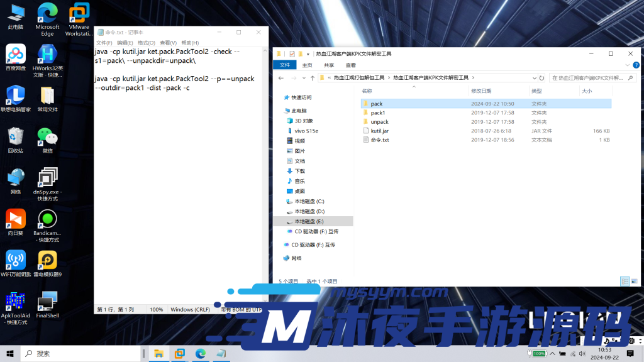
Task: Open the 格式(O) menu in Notepad
Action: pyautogui.click(x=145, y=42)
